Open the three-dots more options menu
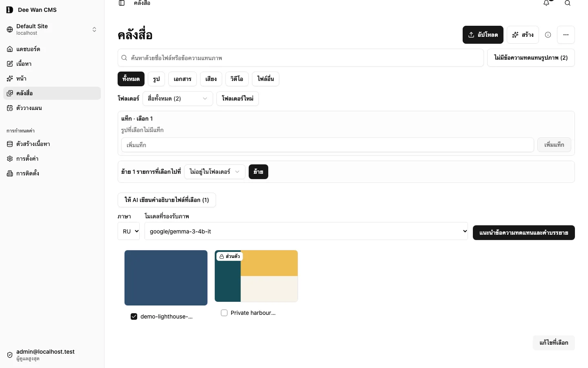 (x=566, y=35)
